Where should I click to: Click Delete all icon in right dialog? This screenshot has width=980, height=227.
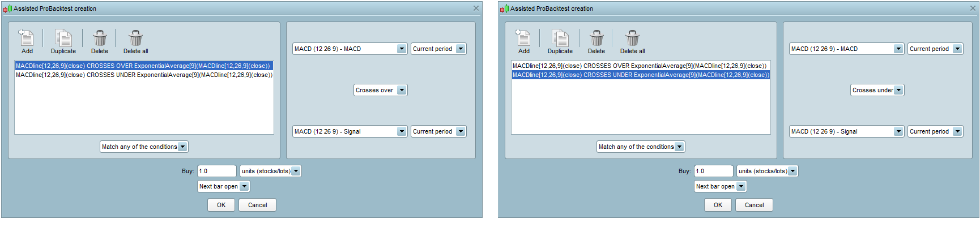tap(632, 38)
